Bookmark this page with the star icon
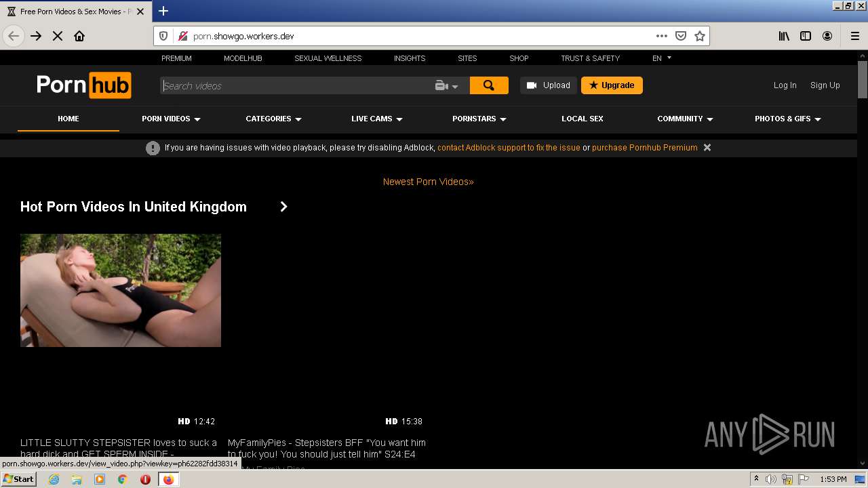Image resolution: width=868 pixels, height=488 pixels. (x=700, y=36)
